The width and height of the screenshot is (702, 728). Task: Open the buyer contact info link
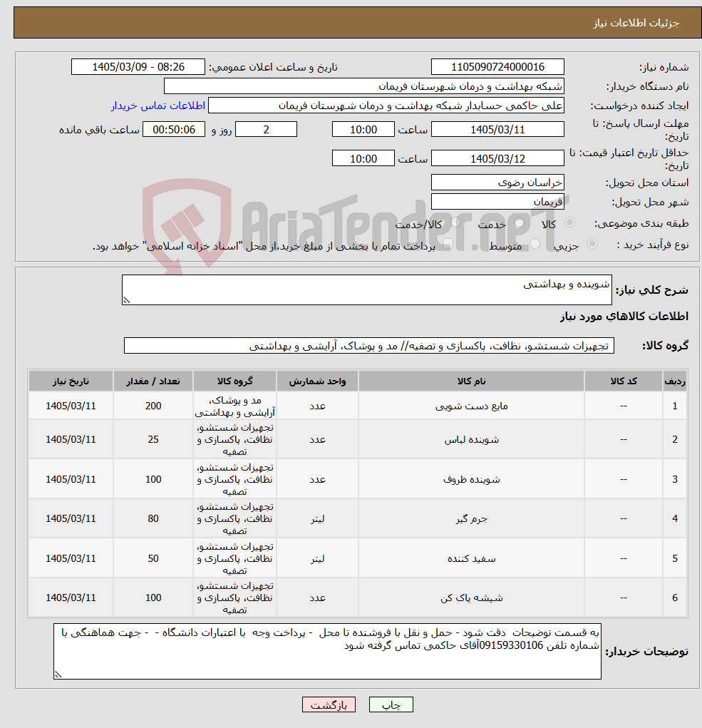(158, 106)
